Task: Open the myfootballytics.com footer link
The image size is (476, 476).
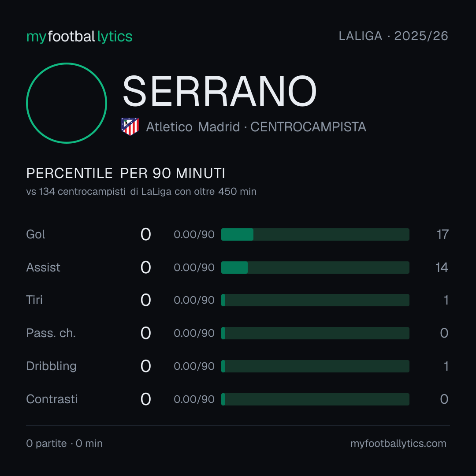Action: click(x=398, y=443)
